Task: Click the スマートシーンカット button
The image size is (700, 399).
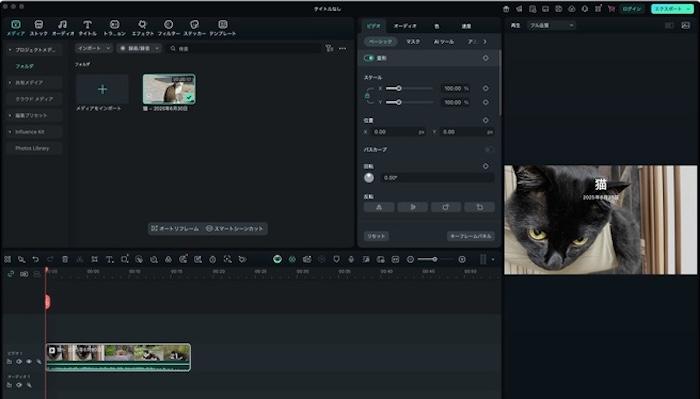Action: 235,229
